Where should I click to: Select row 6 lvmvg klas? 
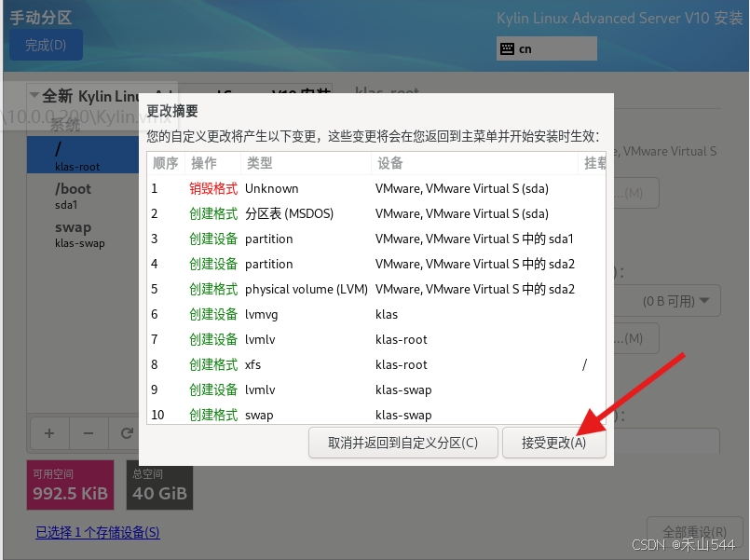click(376, 314)
